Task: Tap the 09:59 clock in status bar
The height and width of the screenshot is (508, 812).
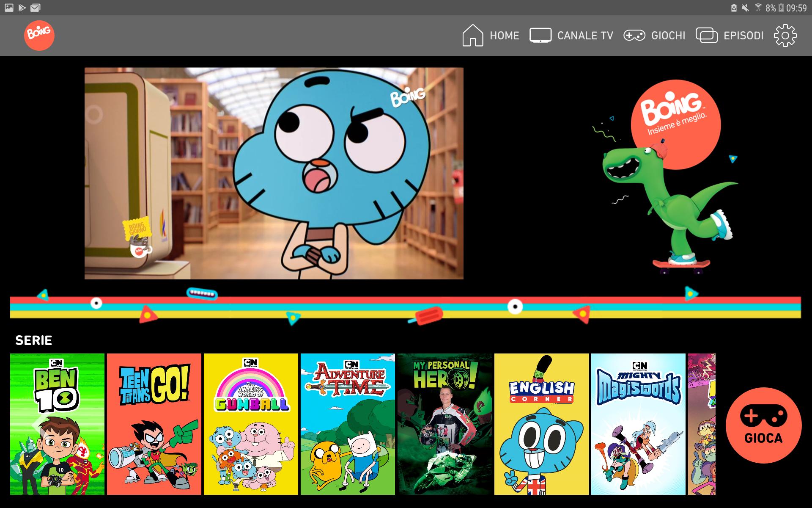Action: coord(796,8)
